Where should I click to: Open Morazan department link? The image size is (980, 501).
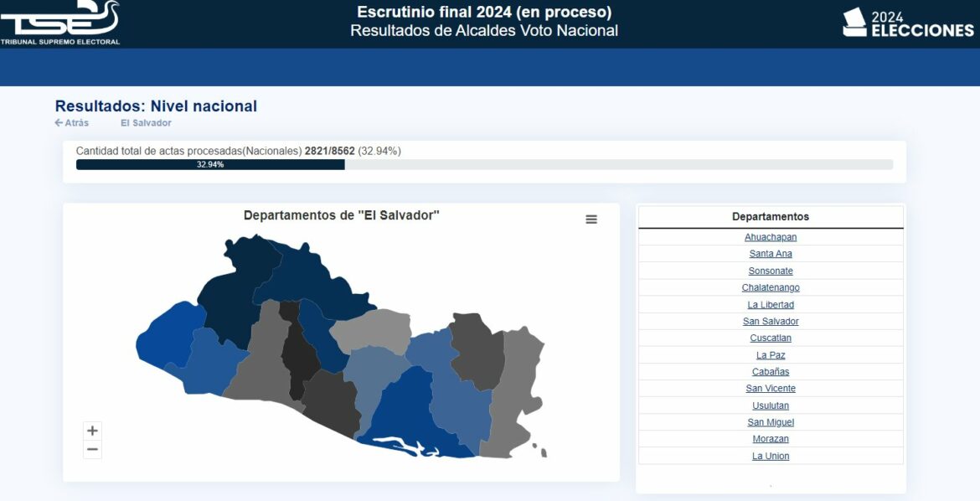click(771, 439)
